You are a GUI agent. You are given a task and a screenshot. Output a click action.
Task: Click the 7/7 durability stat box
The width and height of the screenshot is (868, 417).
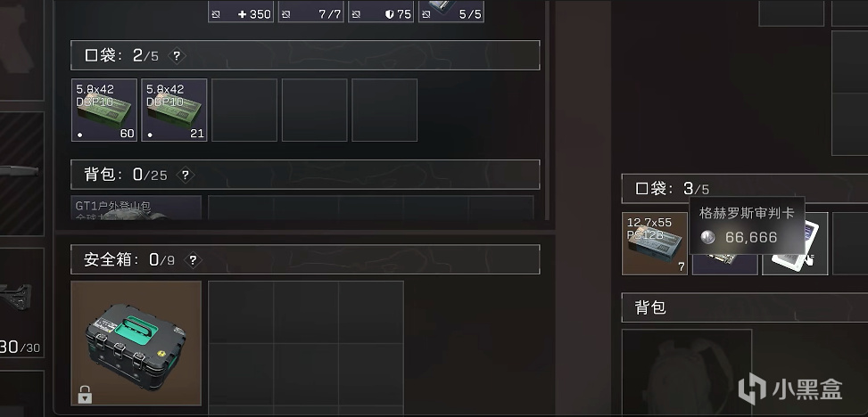311,11
